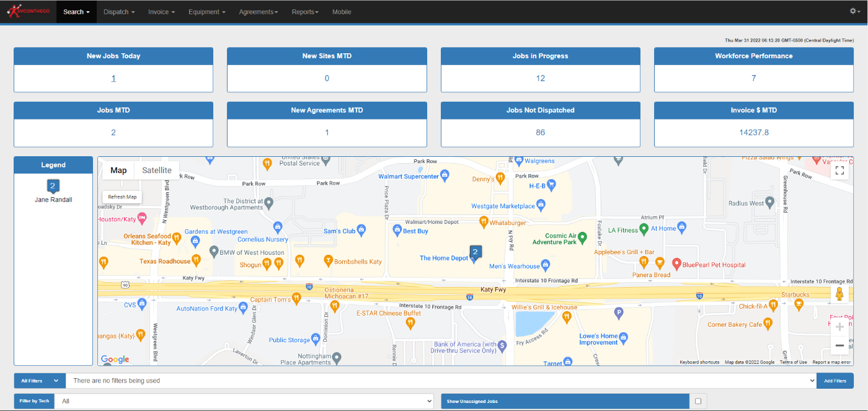Click Jane Randall legend marker

(x=53, y=187)
